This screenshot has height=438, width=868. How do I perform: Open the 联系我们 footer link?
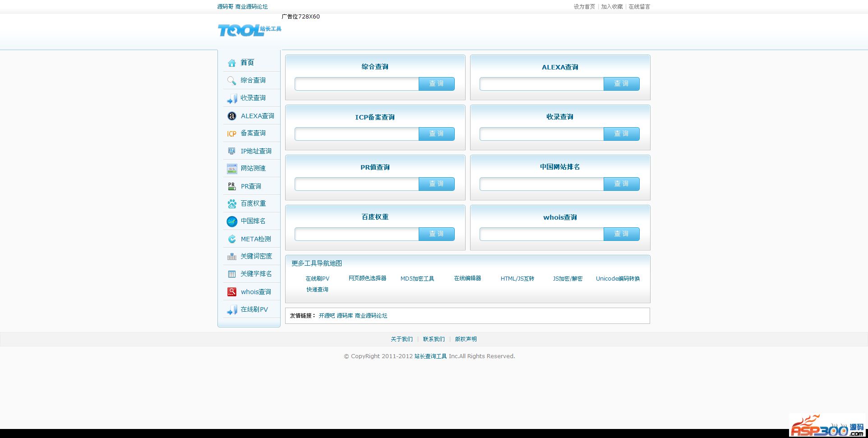tap(434, 339)
